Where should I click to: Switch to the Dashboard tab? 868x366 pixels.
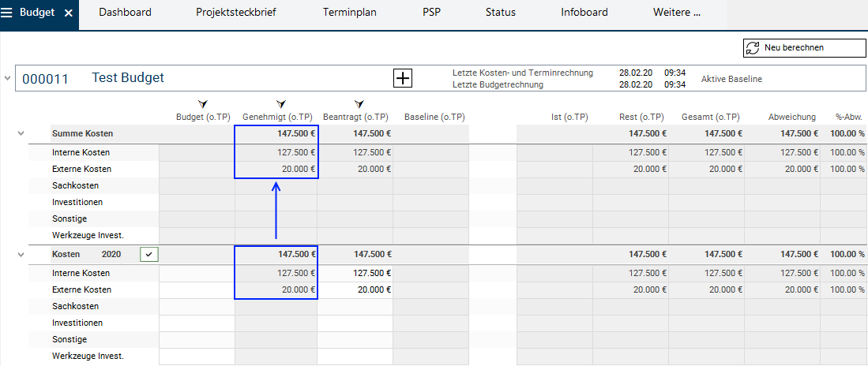pyautogui.click(x=125, y=13)
